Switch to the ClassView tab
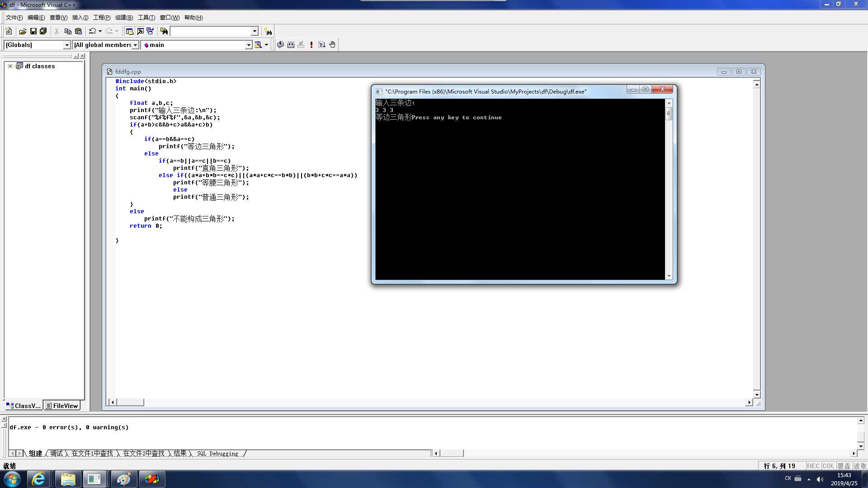Viewport: 868px width, 488px height. click(24, 405)
